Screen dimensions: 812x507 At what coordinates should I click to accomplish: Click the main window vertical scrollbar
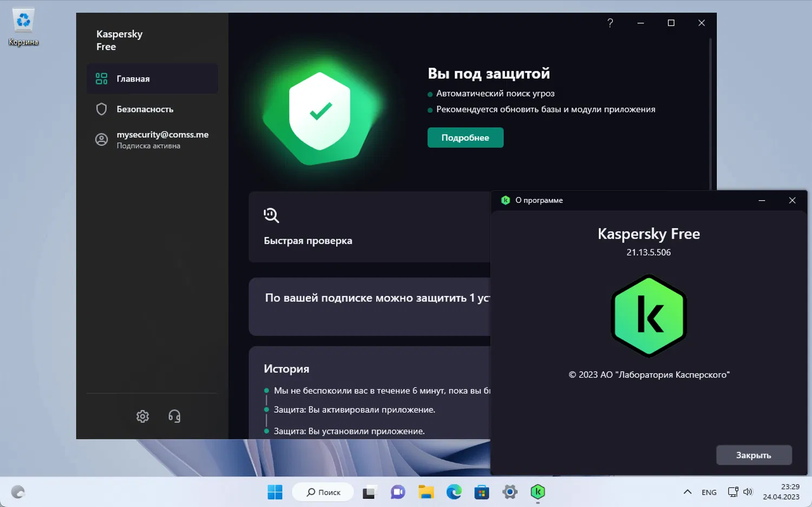pyautogui.click(x=710, y=114)
